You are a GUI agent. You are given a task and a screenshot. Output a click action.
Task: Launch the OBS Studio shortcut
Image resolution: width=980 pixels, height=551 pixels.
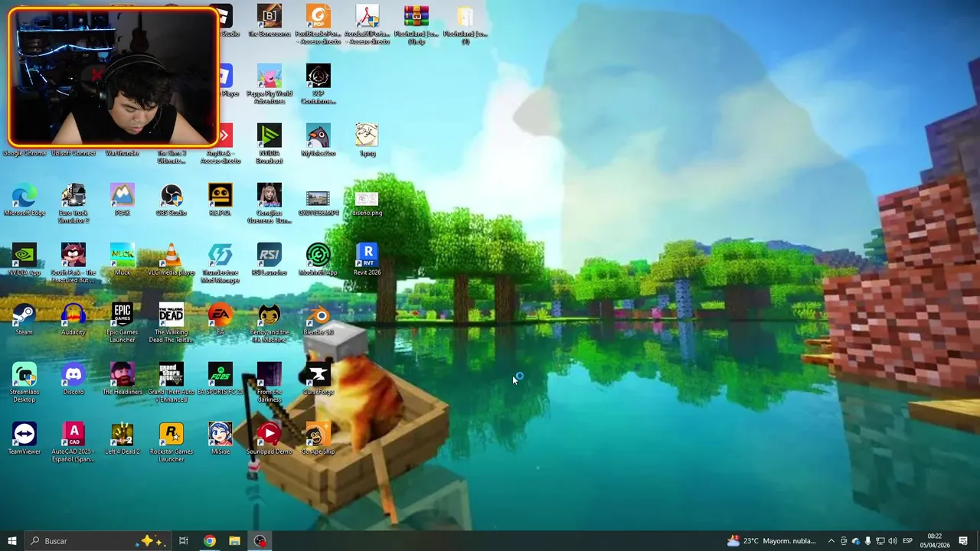click(171, 200)
